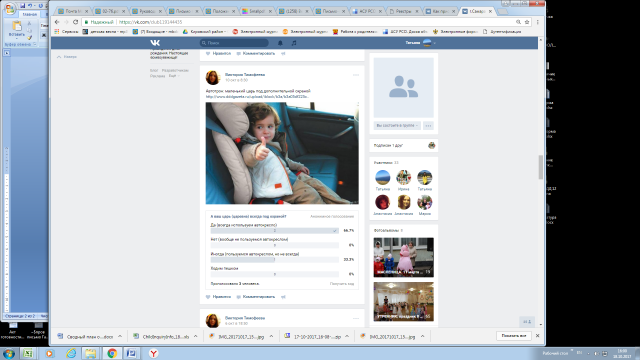Open the article link under the post text
The width and height of the screenshot is (640, 360).
(257, 97)
